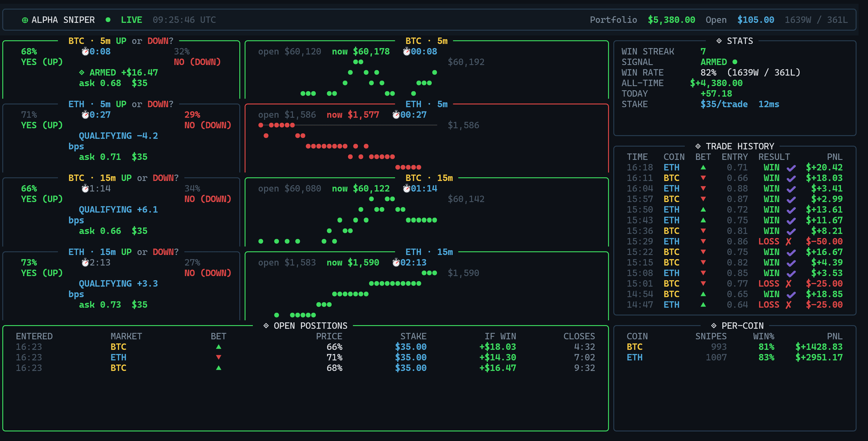Click the TODAY value +57.18
This screenshot has height=441, width=868.
click(x=716, y=94)
